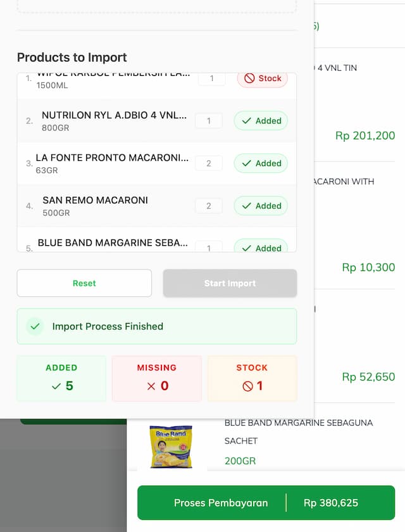Image resolution: width=405 pixels, height=532 pixels.
Task: Click the quantity field for LA FONTE PRONTO
Action: pyautogui.click(x=209, y=163)
